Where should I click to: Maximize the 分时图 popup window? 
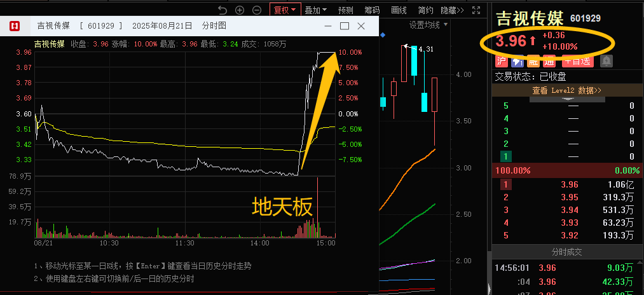tap(345, 26)
